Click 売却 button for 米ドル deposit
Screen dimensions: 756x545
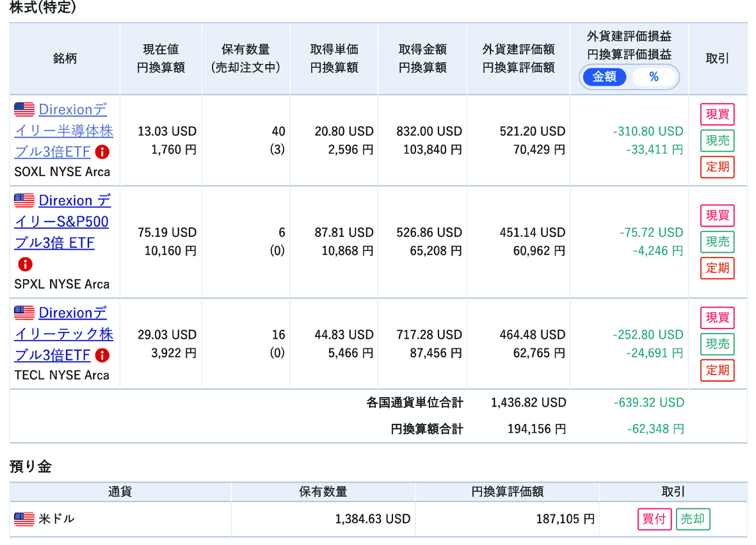693,519
